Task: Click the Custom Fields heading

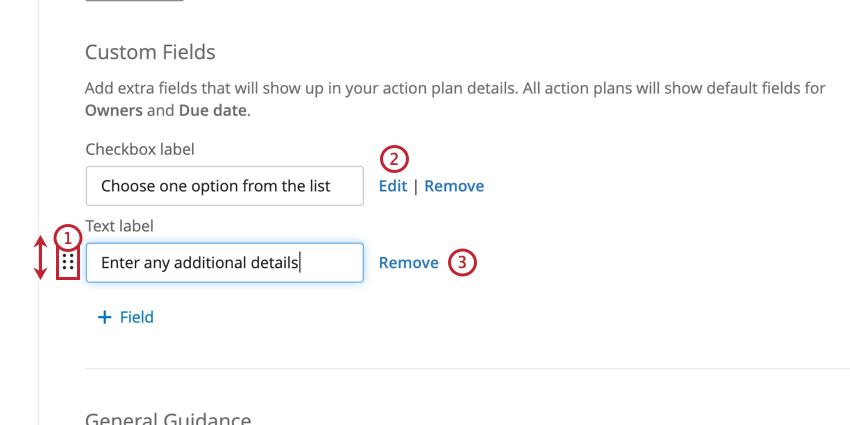Action: point(150,52)
